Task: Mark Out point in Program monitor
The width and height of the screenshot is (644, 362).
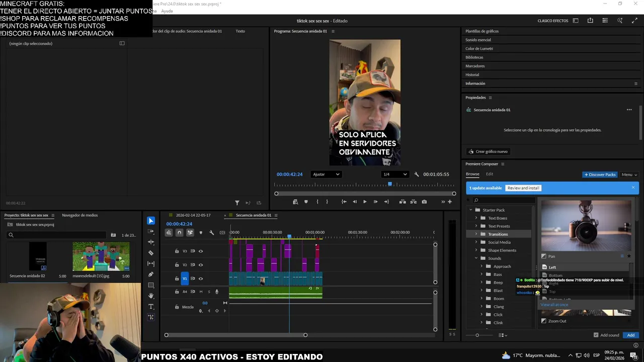Action: coord(327,202)
